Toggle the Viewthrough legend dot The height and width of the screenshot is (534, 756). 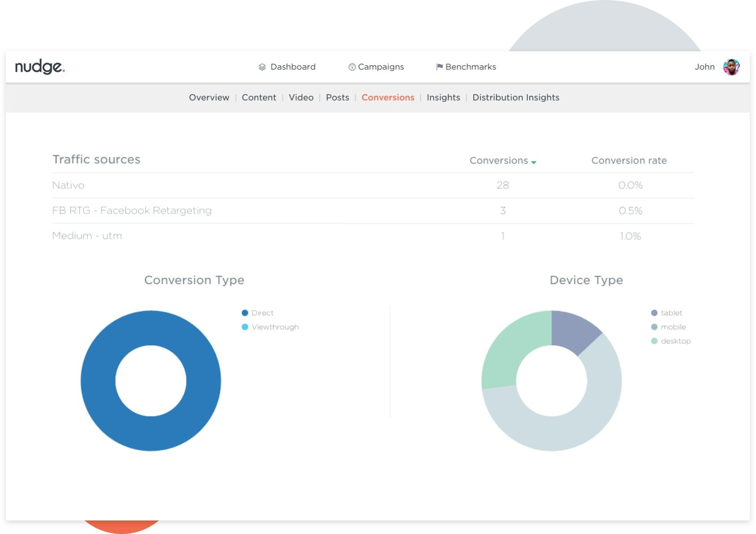(x=245, y=327)
